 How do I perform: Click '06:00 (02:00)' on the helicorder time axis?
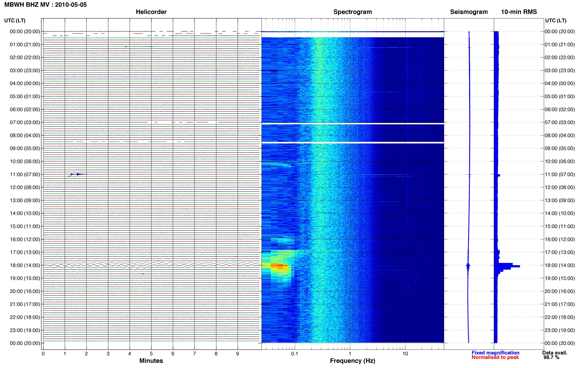coord(25,110)
